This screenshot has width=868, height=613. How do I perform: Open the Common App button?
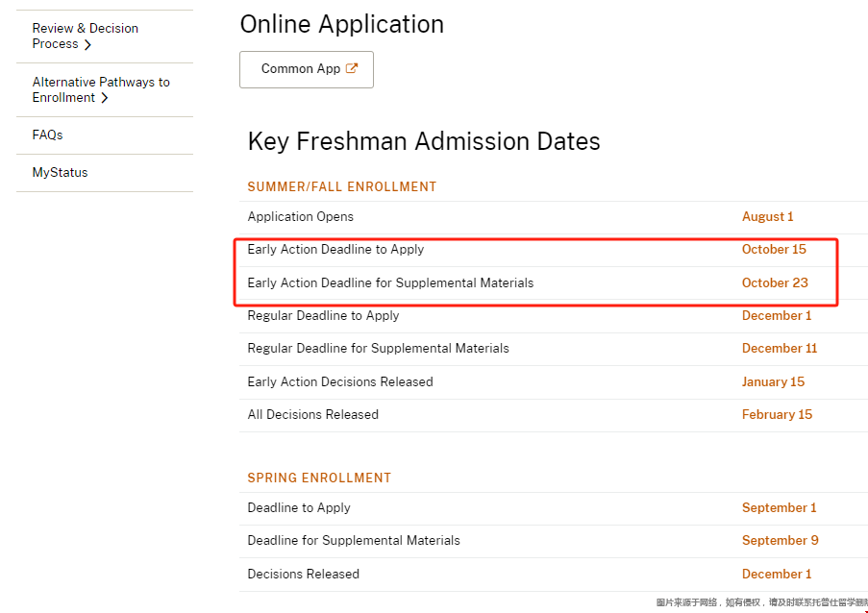pos(307,70)
